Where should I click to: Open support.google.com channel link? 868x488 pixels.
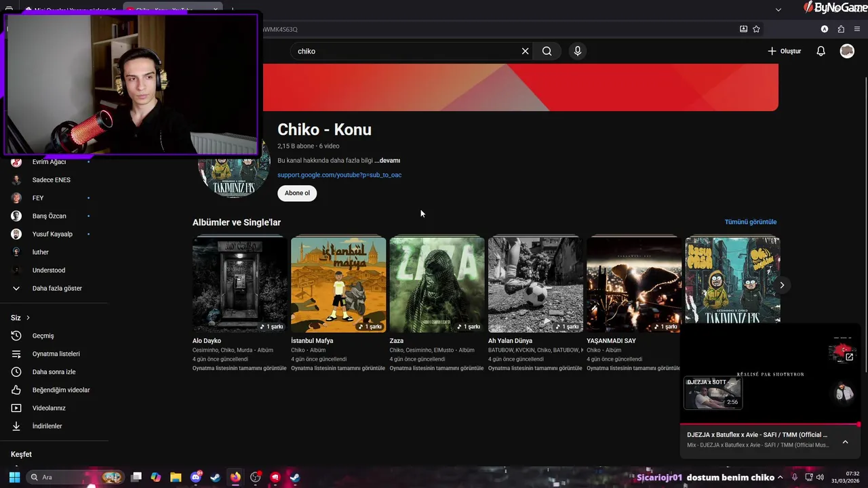(x=339, y=175)
